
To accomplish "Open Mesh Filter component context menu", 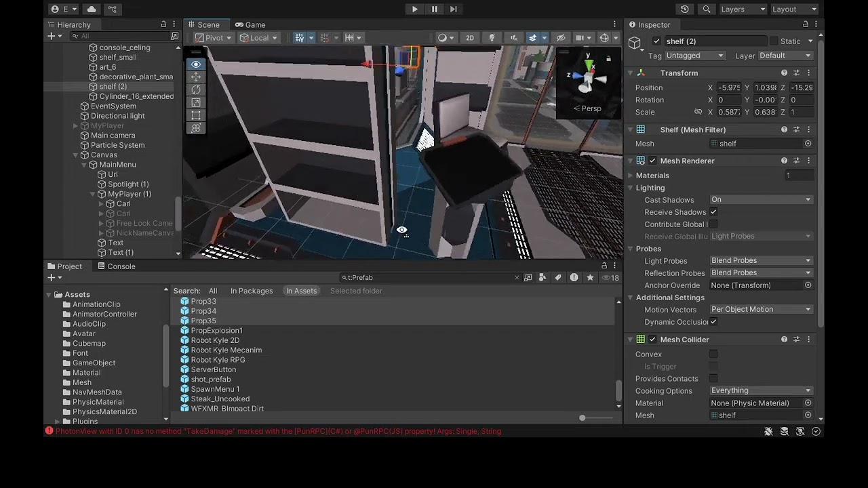I will click(808, 129).
